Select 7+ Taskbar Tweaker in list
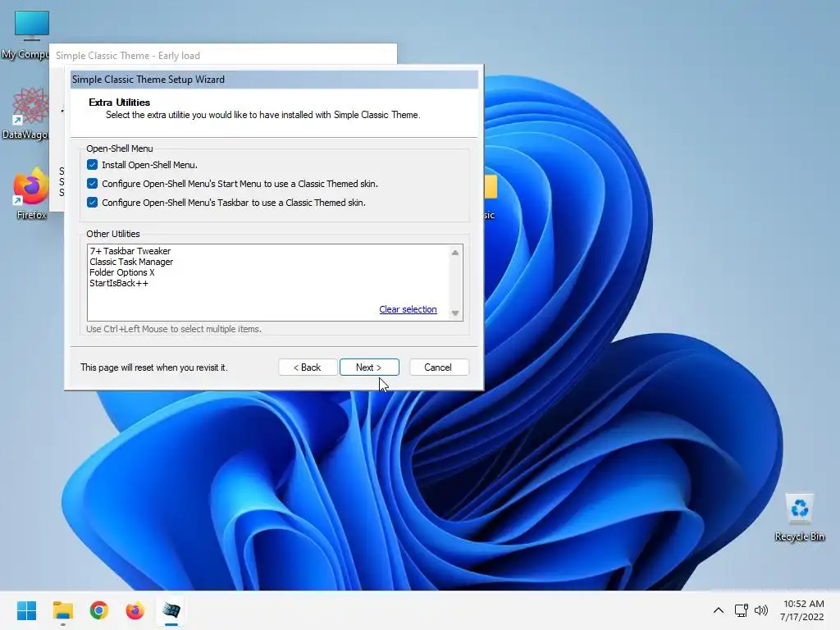Screen dimensions: 840x630 pos(130,251)
